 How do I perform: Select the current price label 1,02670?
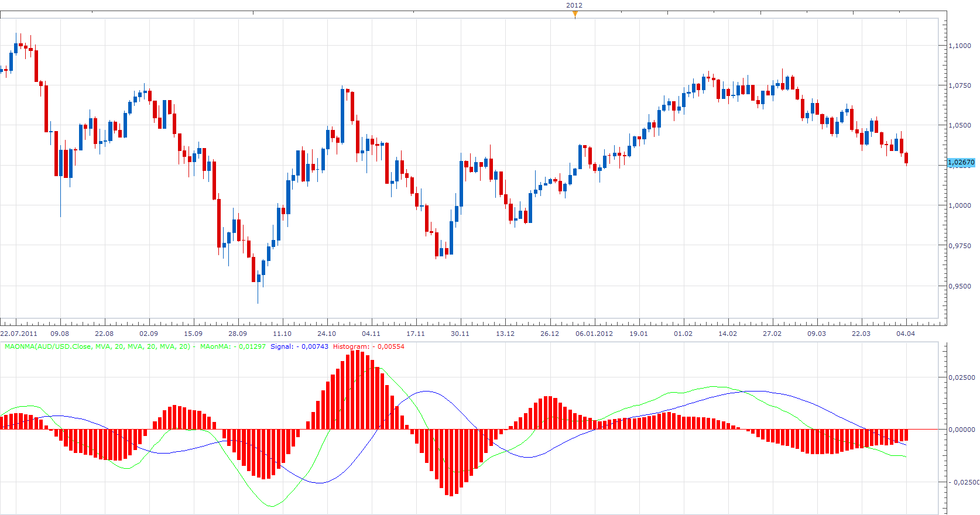[961, 163]
